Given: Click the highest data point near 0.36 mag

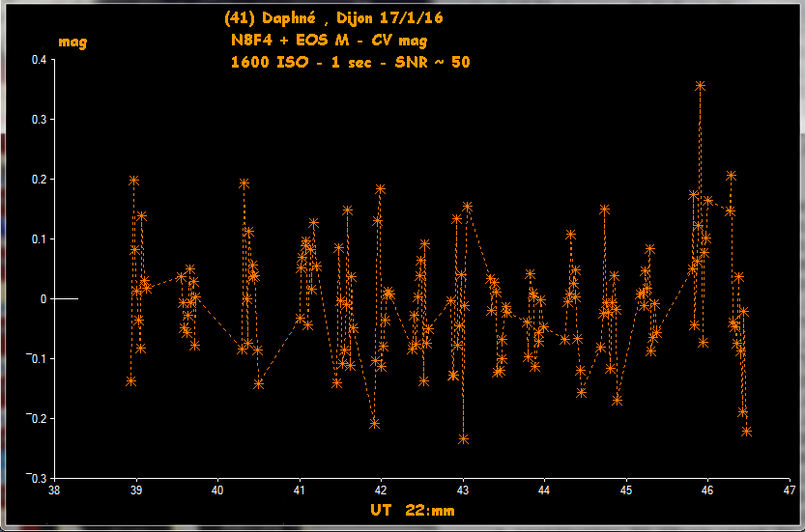Looking at the screenshot, I should pos(700,86).
